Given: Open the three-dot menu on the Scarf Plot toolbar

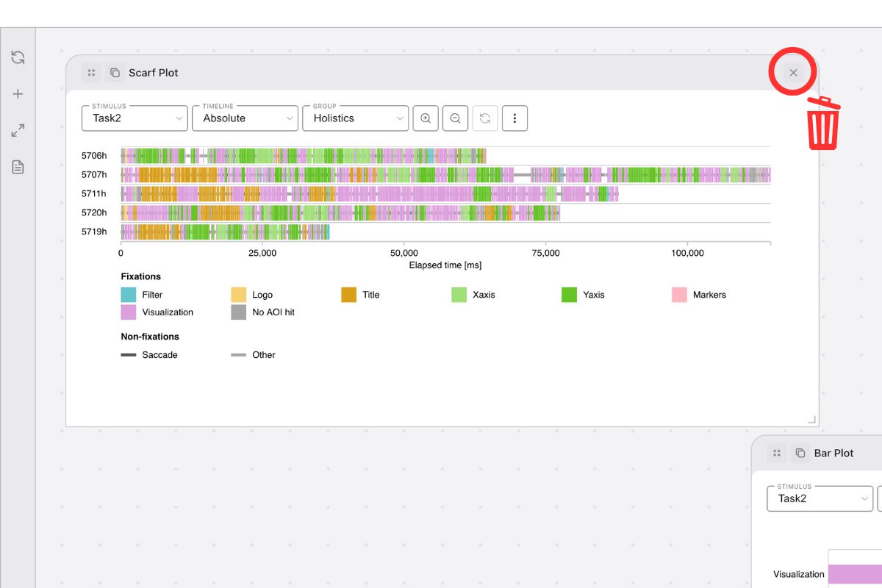Looking at the screenshot, I should (x=514, y=118).
